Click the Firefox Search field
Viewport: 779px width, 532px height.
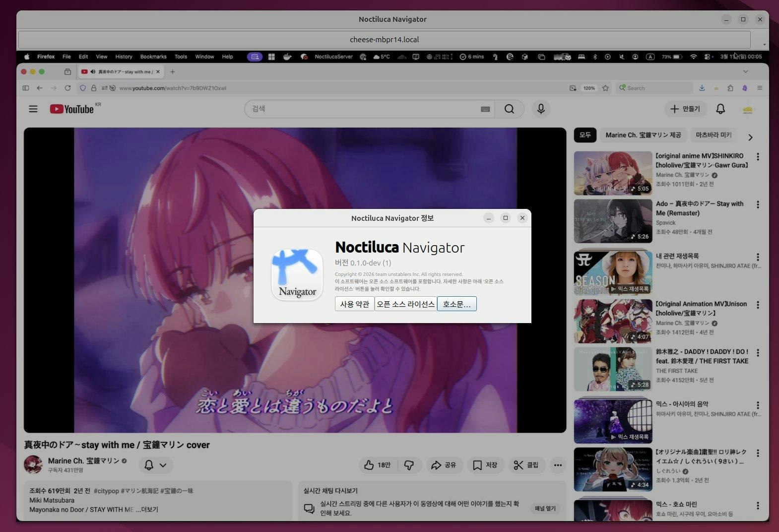tap(655, 88)
